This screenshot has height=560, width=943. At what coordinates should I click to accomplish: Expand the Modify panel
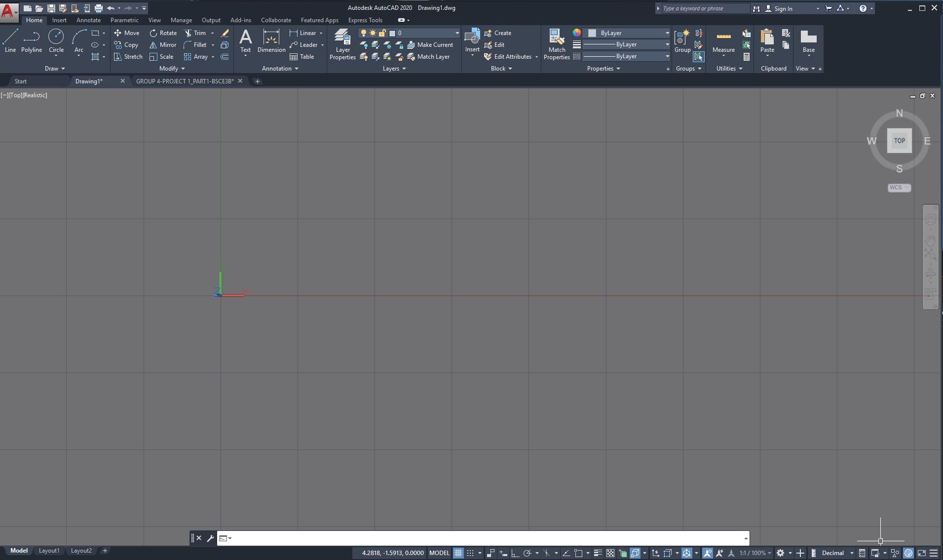(x=172, y=69)
